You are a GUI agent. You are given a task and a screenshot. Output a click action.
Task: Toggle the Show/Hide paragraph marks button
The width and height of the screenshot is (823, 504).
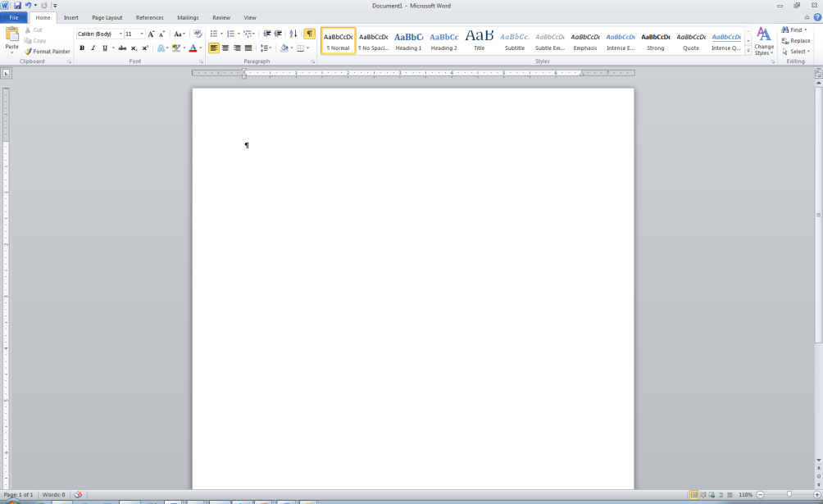click(309, 34)
